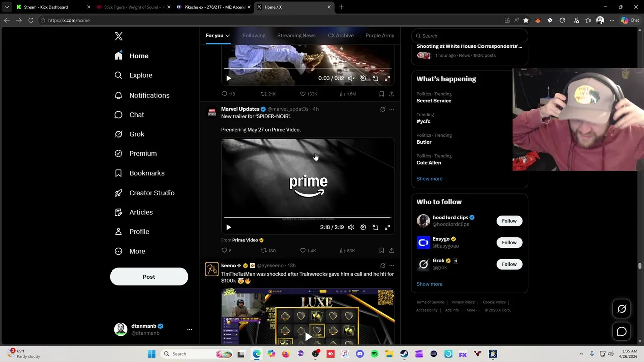Viewport: 644px width, 362px height.
Task: Toggle picture-in-picture on Spider-Noir video
Action: [x=375, y=227]
